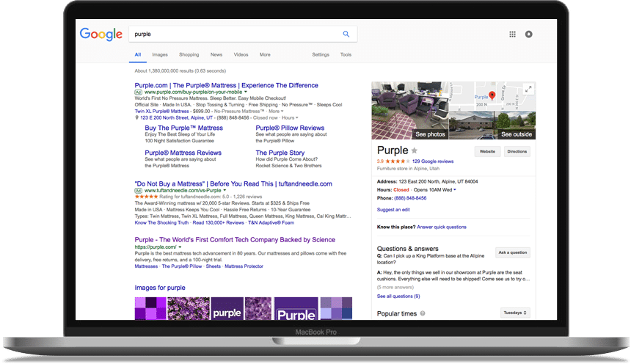The width and height of the screenshot is (631, 364).
Task: Open the T&N Adaptive Foam link
Action: pyautogui.click(x=271, y=222)
